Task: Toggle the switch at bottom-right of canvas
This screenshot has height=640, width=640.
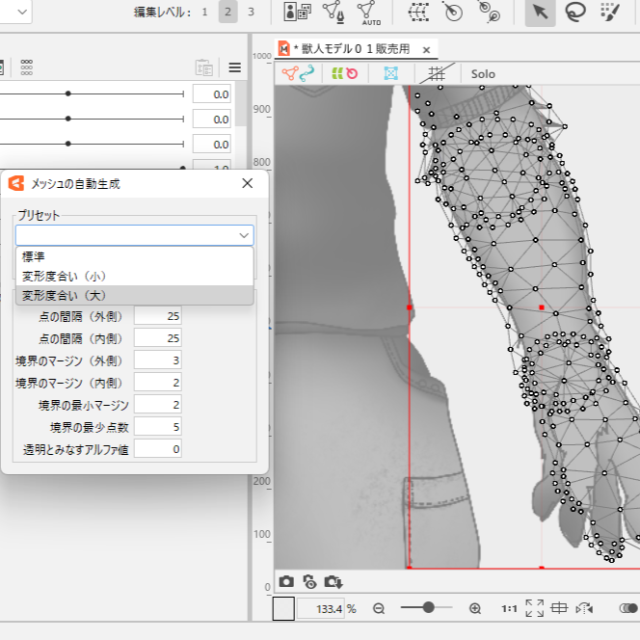Action: (628, 608)
